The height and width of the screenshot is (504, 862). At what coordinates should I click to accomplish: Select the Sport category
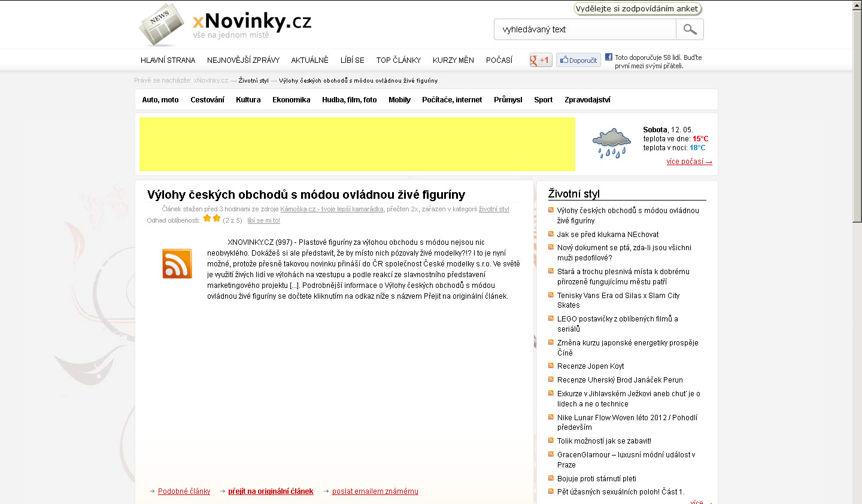[x=543, y=100]
